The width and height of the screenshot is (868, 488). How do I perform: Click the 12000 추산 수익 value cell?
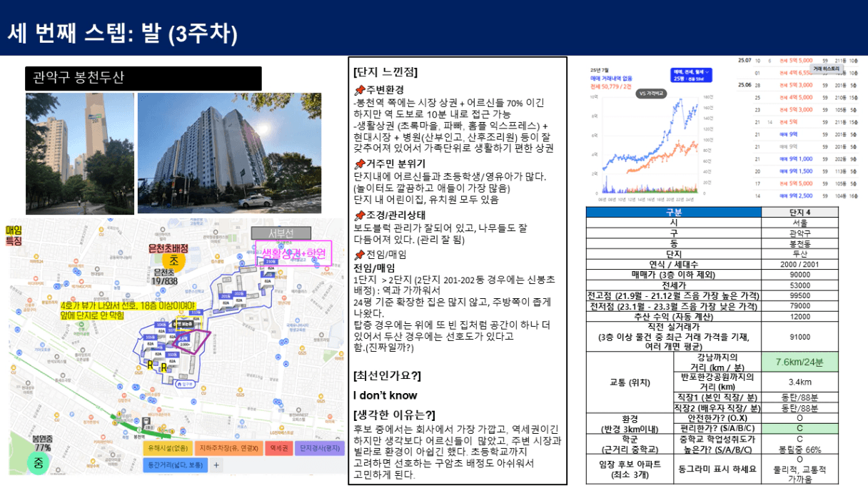point(799,316)
